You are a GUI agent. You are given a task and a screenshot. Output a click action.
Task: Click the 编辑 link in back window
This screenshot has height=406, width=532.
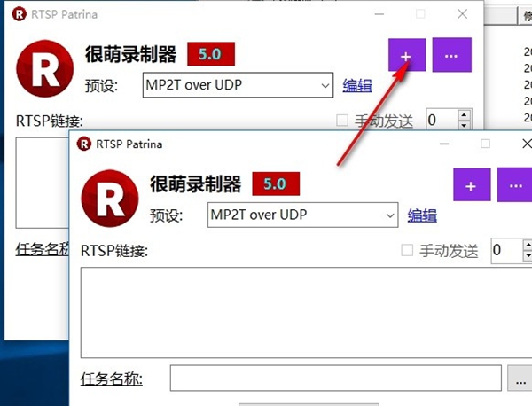357,85
